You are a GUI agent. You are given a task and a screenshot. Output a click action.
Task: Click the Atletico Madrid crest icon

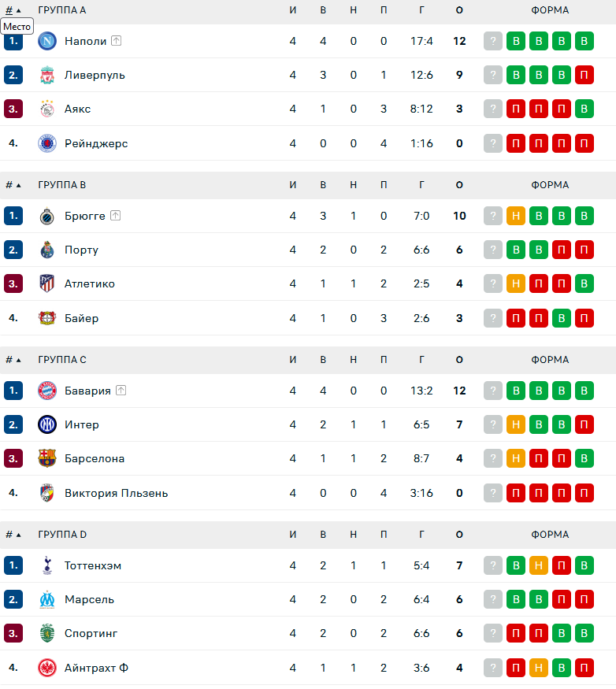47,283
